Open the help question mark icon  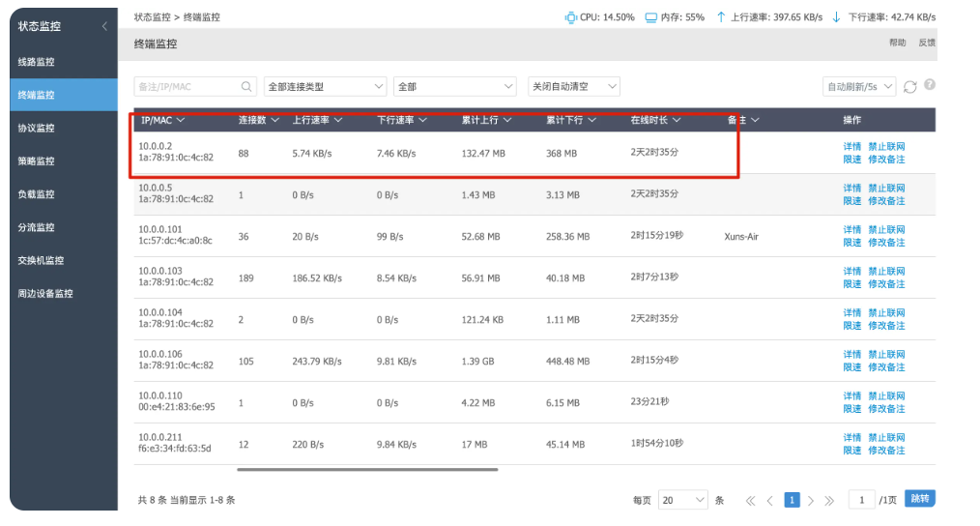click(930, 85)
